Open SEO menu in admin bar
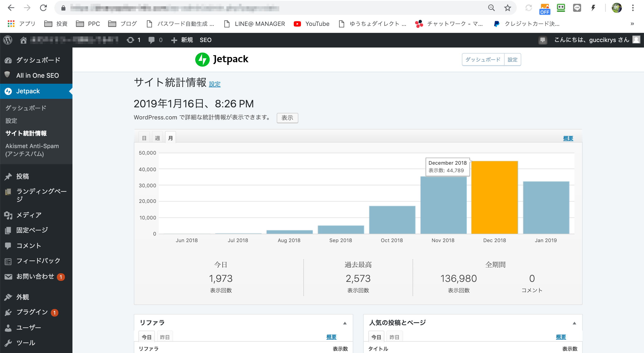This screenshot has width=644, height=353. [206, 40]
